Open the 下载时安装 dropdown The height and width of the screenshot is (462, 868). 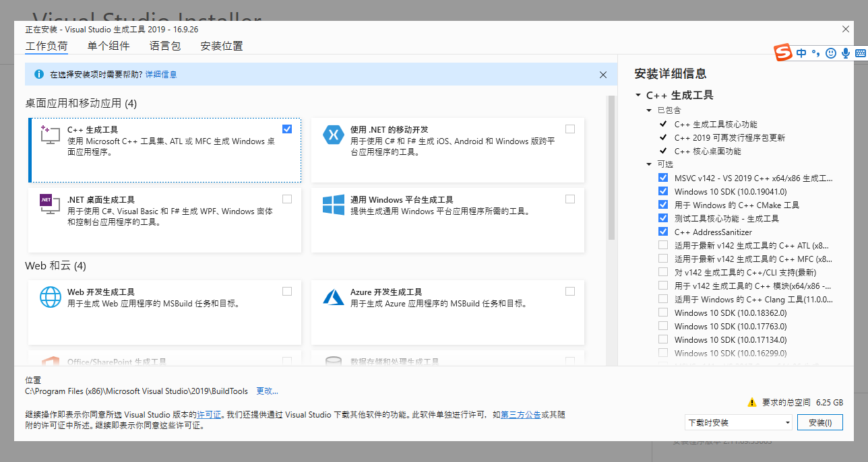point(738,423)
